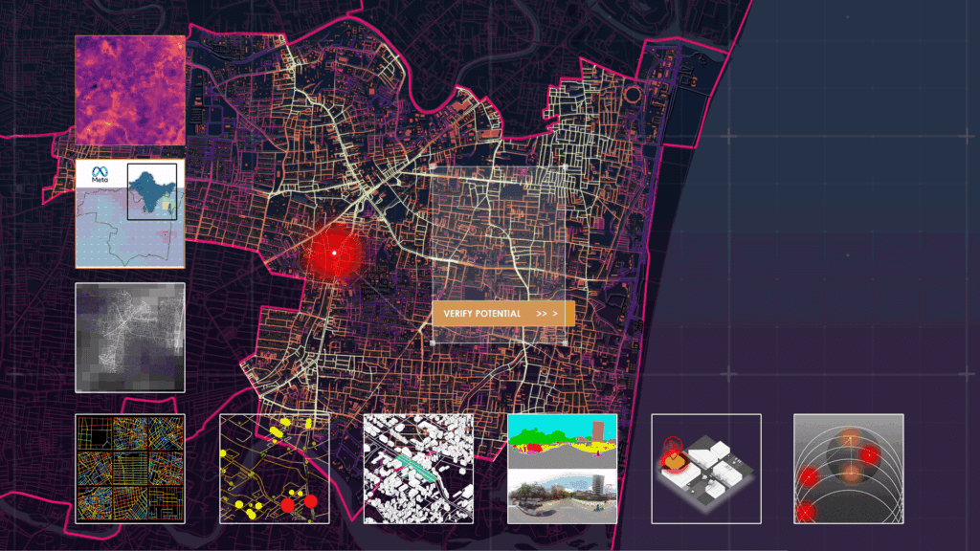This screenshot has height=551, width=980.
Task: Open the concentric circles hotspot thumbnail
Action: [x=849, y=469]
